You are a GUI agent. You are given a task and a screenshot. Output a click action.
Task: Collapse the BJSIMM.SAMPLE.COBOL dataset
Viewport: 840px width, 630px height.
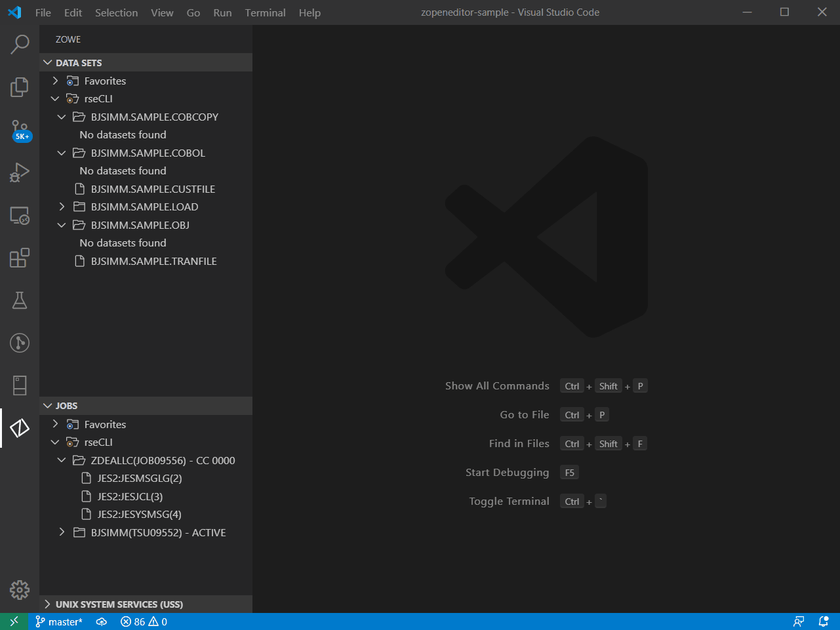pyautogui.click(x=62, y=153)
